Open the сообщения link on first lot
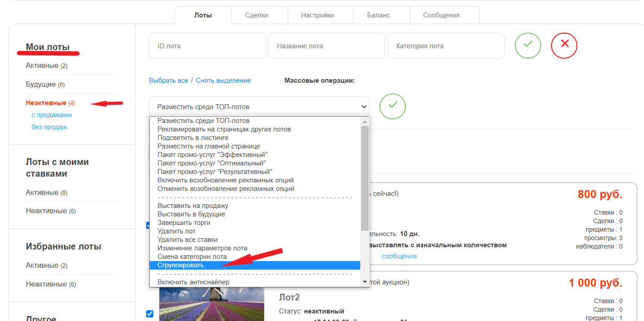This screenshot has height=321, width=644. (x=399, y=256)
